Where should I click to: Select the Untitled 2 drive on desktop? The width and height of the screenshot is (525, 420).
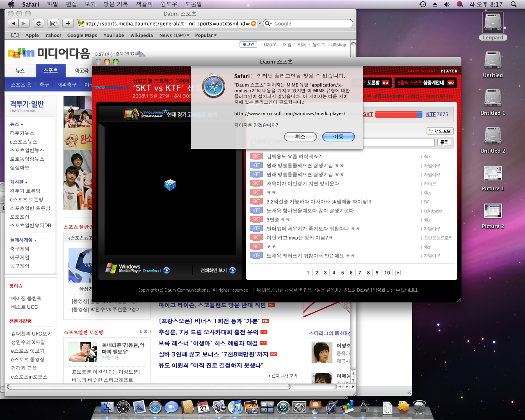coord(493,140)
